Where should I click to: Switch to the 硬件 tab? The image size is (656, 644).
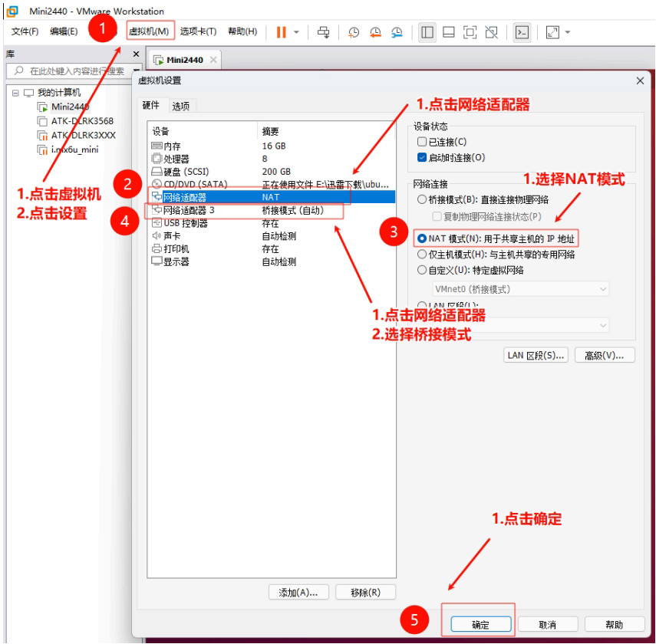click(151, 105)
